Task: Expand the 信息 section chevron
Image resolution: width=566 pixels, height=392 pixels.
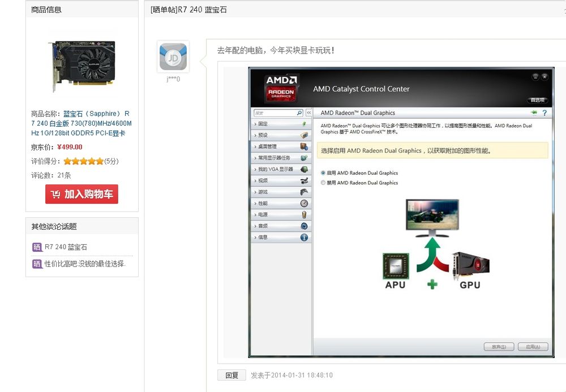Action: [x=255, y=238]
